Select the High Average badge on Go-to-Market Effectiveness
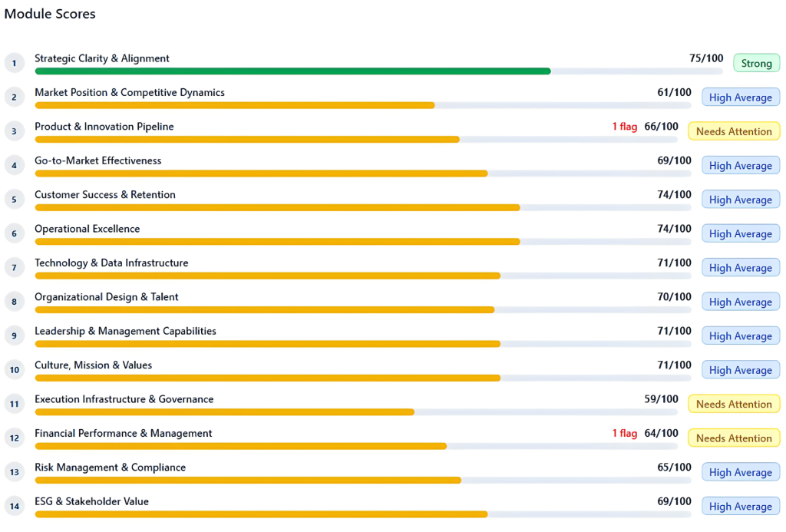This screenshot has width=786, height=532. point(740,165)
